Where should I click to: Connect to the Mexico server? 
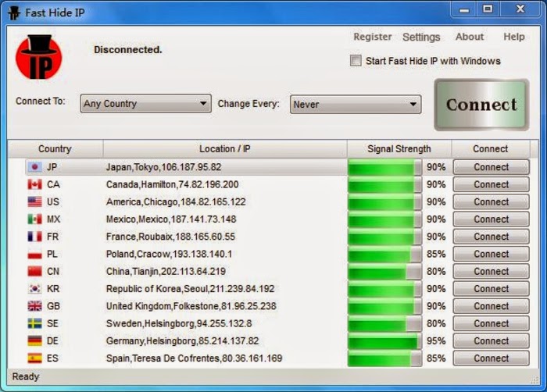[491, 219]
